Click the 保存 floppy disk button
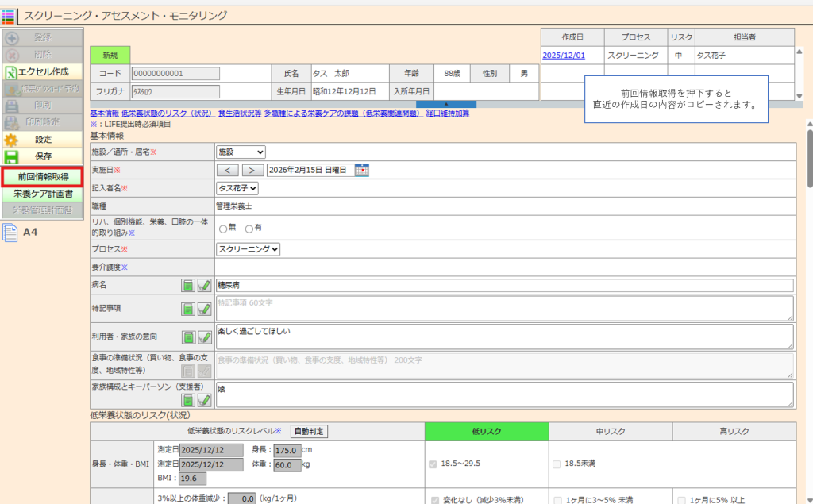813x504 pixels. coord(42,156)
